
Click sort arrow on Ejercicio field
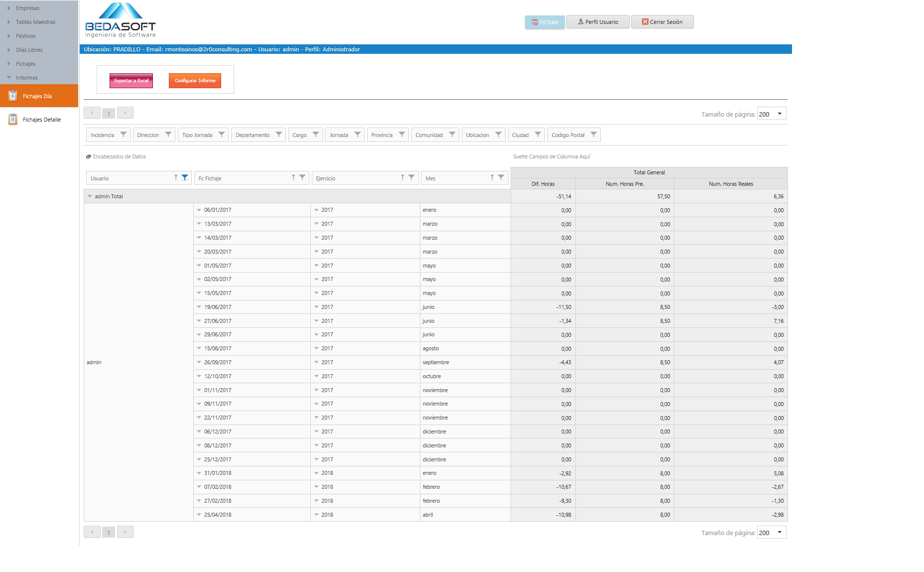click(402, 177)
